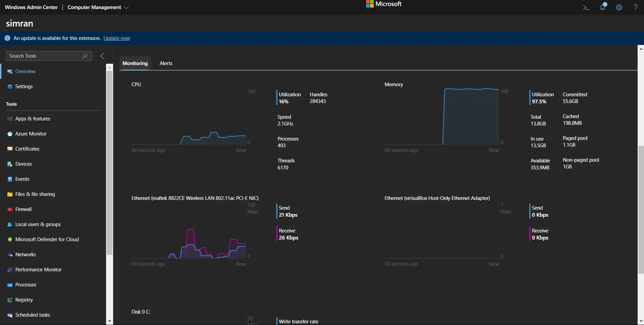The width and height of the screenshot is (644, 325).
Task: Select the Handles 284343 value
Action: [318, 101]
